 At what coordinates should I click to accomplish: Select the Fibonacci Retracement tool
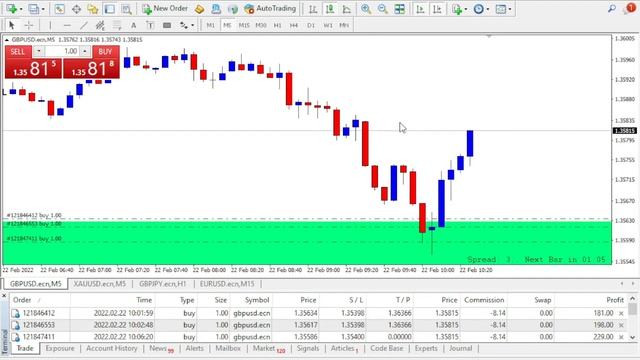(117, 25)
